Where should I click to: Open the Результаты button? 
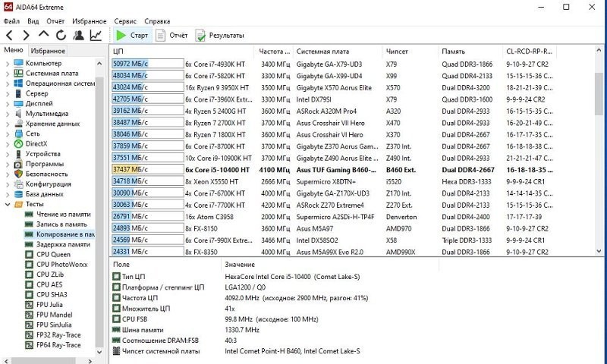[x=220, y=36]
